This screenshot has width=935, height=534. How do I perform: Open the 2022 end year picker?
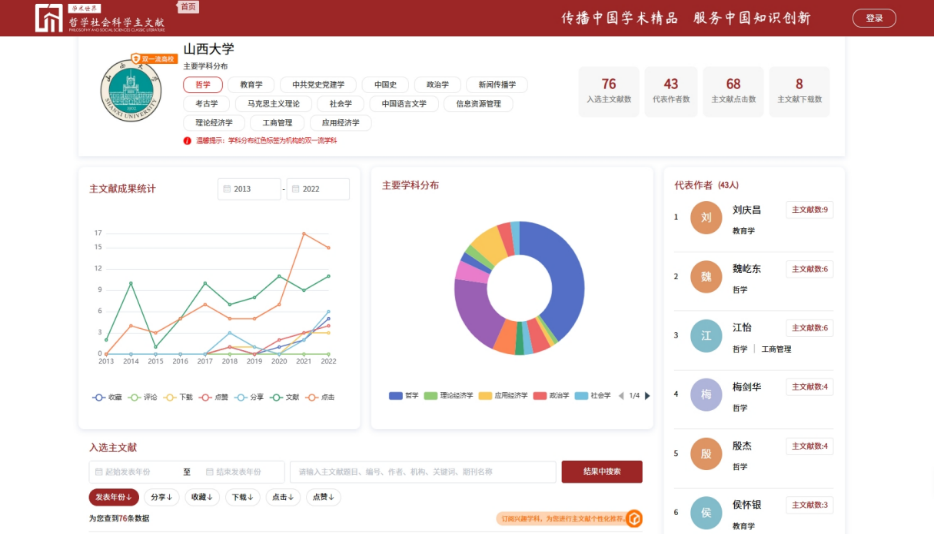tap(318, 189)
